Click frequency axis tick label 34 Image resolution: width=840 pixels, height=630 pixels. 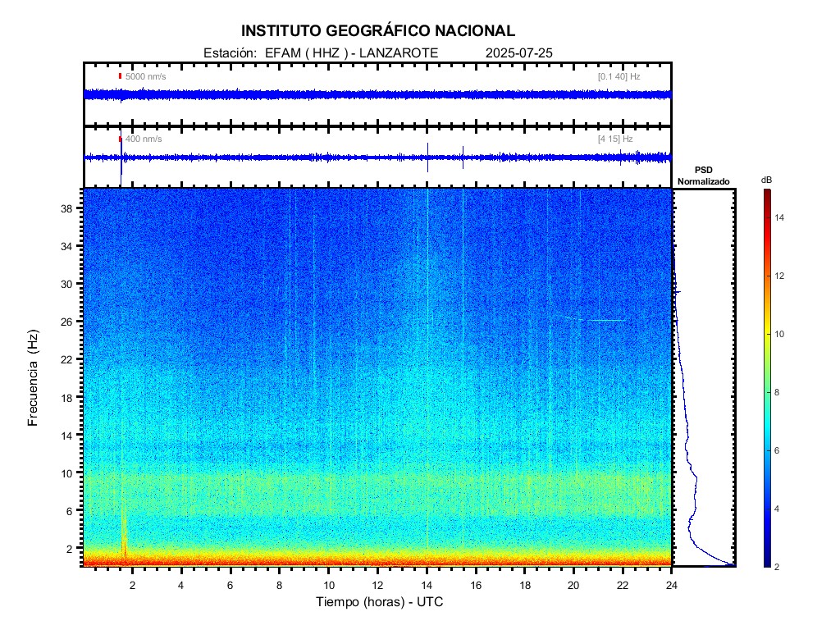66,246
